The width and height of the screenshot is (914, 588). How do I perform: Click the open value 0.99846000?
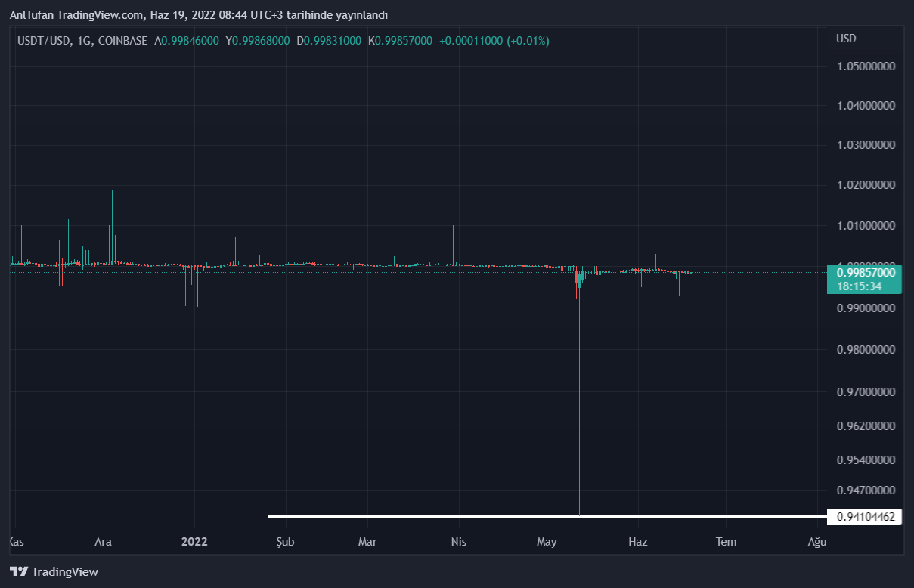pyautogui.click(x=190, y=41)
